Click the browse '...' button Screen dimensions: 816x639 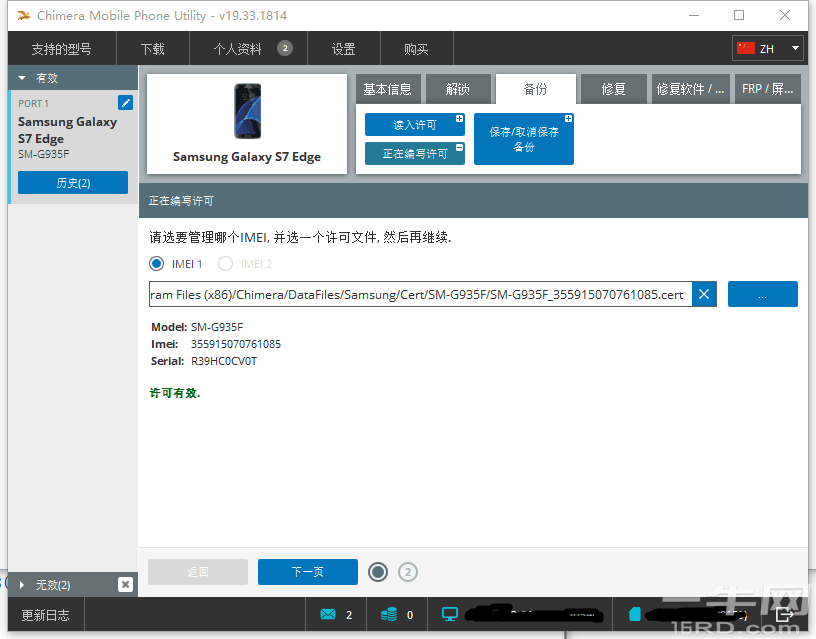point(762,294)
